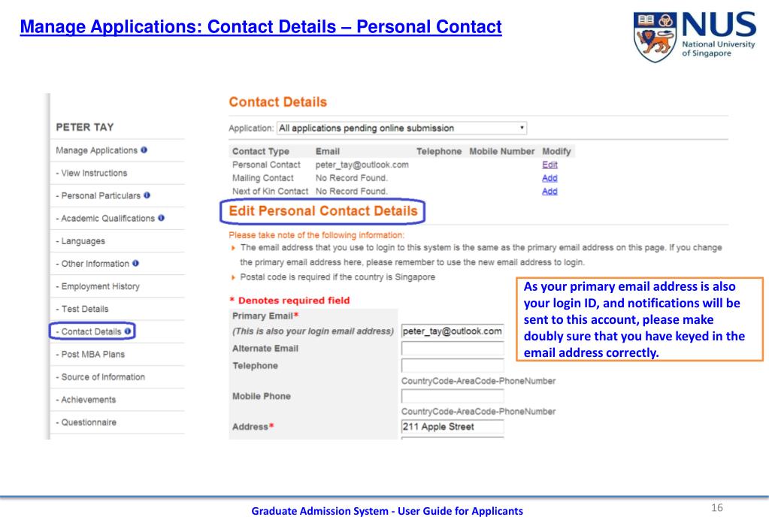769x532 pixels.
Task: Open Manage Applications in sidebar
Action: 97,150
